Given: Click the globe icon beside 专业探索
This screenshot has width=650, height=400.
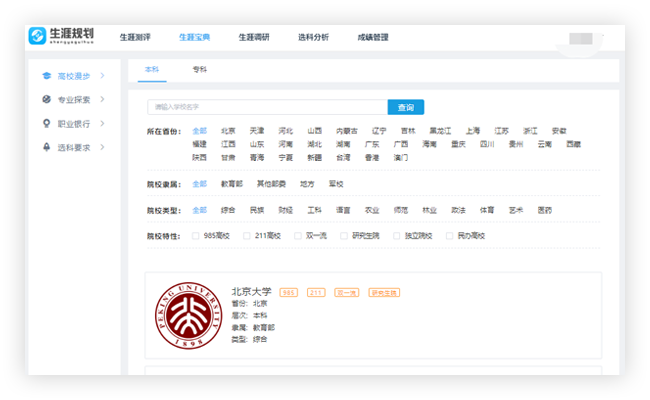Looking at the screenshot, I should [46, 100].
